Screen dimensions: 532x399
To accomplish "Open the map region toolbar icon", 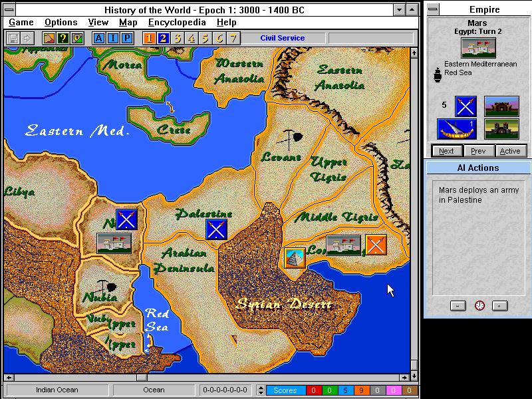I will pyautogui.click(x=49, y=38).
